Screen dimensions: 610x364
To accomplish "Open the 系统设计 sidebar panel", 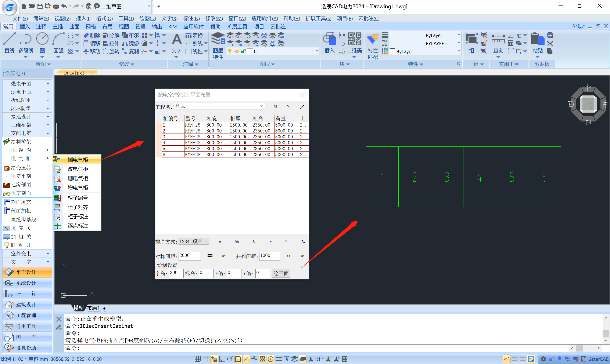I will tap(26, 283).
